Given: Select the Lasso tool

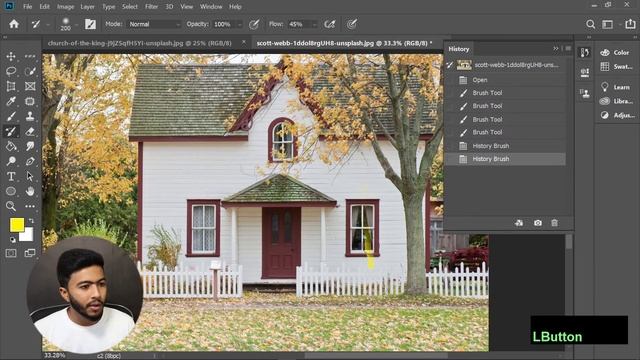Looking at the screenshot, I should (x=11, y=71).
